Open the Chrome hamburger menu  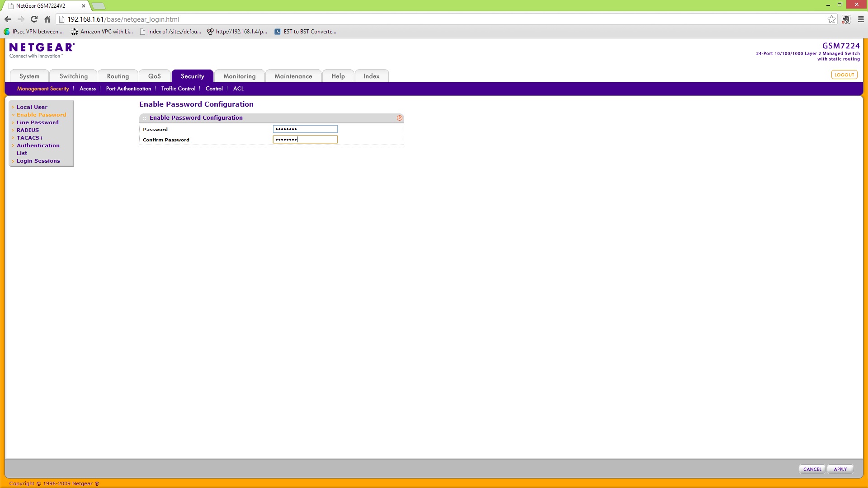point(861,19)
